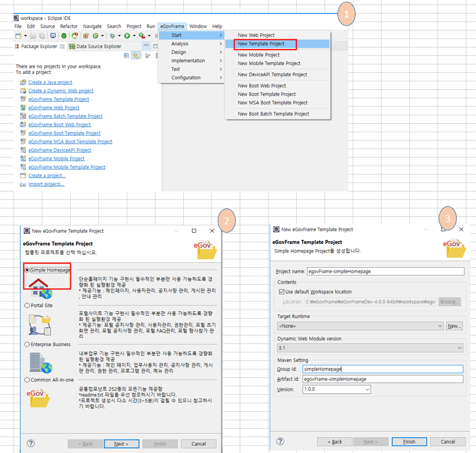The image size is (476, 453).
Task: Maximize the Package Explorer view panel
Action: pyautogui.click(x=155, y=46)
